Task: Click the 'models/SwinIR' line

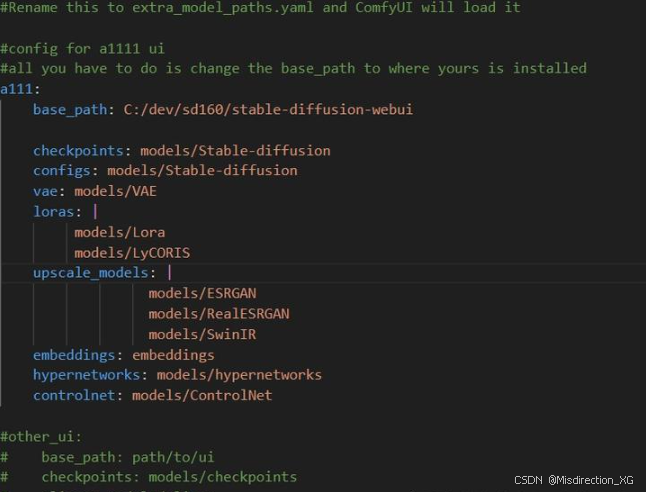Action: 202,335
